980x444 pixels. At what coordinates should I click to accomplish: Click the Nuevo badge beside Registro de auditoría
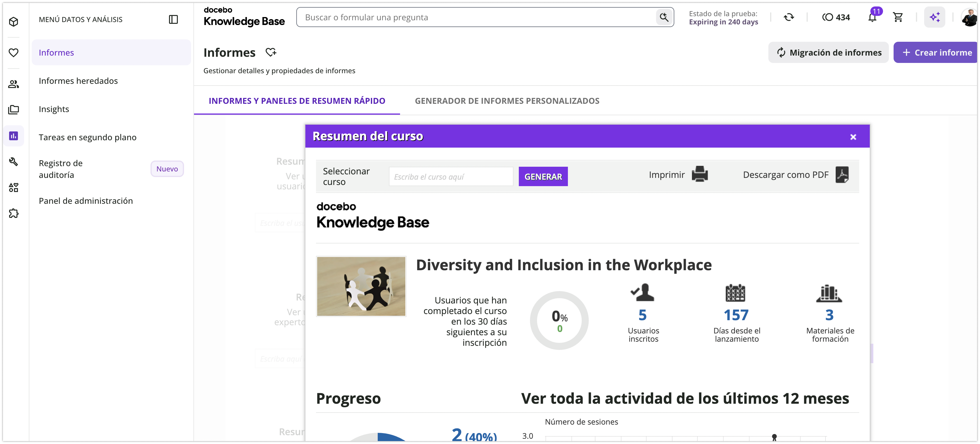click(167, 169)
